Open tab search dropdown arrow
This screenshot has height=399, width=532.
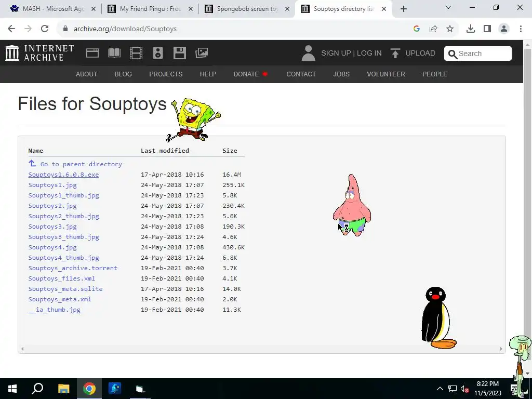(x=448, y=7)
